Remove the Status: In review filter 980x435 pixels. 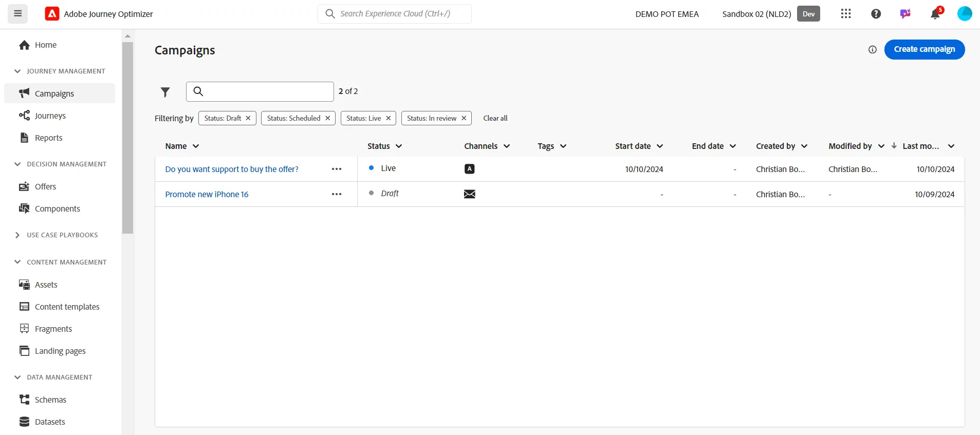(464, 118)
